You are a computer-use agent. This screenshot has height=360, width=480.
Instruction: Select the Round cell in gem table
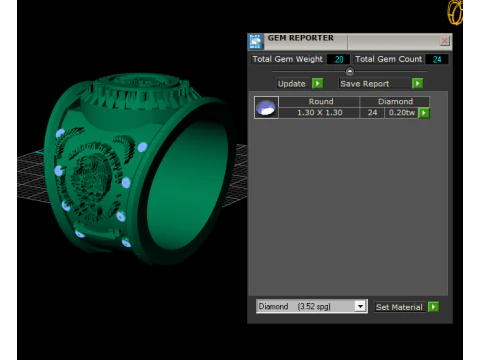(320, 102)
